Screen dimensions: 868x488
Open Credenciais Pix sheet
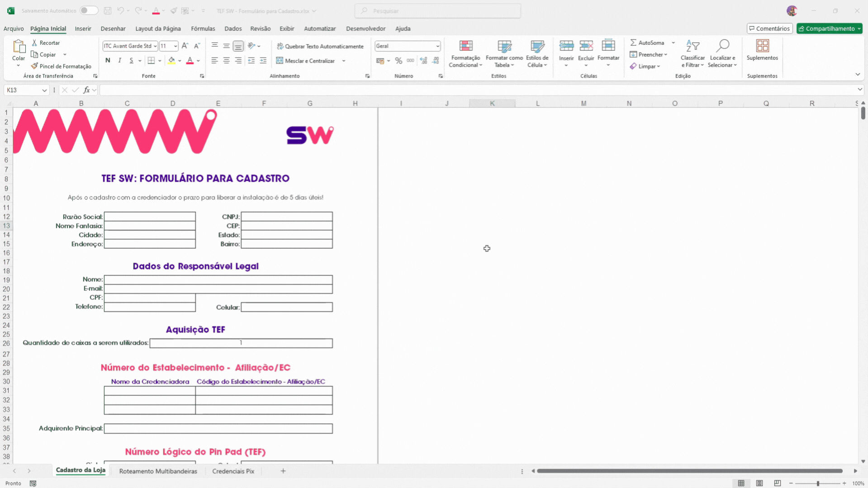[233, 471]
